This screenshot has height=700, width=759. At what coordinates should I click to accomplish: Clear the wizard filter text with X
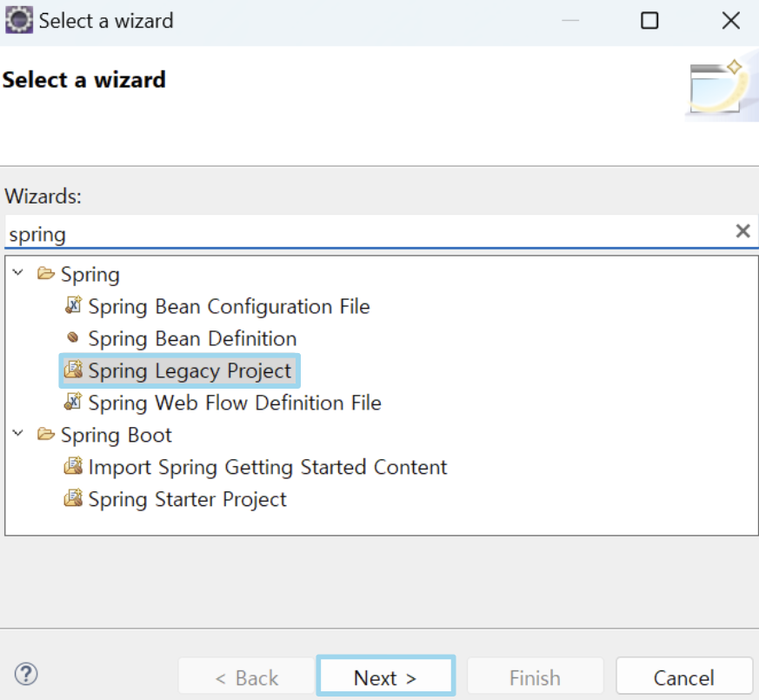tap(742, 231)
